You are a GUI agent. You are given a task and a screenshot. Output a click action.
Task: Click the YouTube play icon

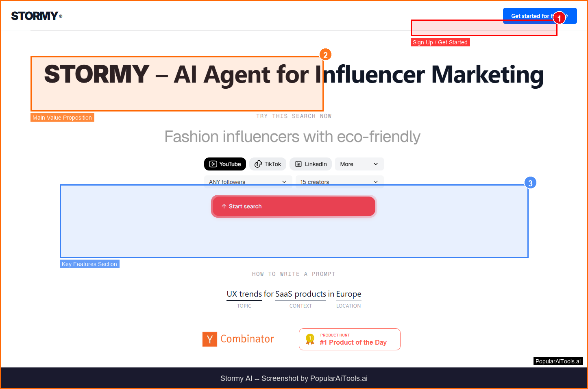(213, 164)
